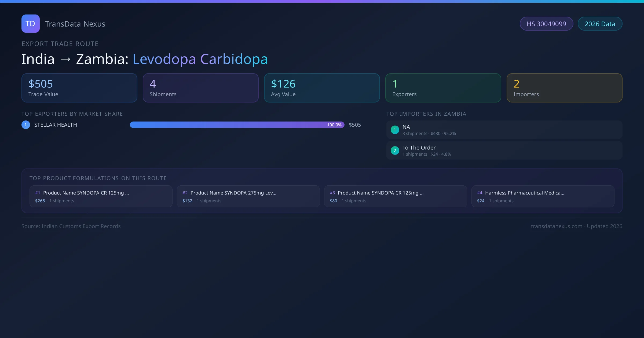Screen dimensions: 644x338
Task: Open the 1 Exporters stat card
Action: (443, 88)
